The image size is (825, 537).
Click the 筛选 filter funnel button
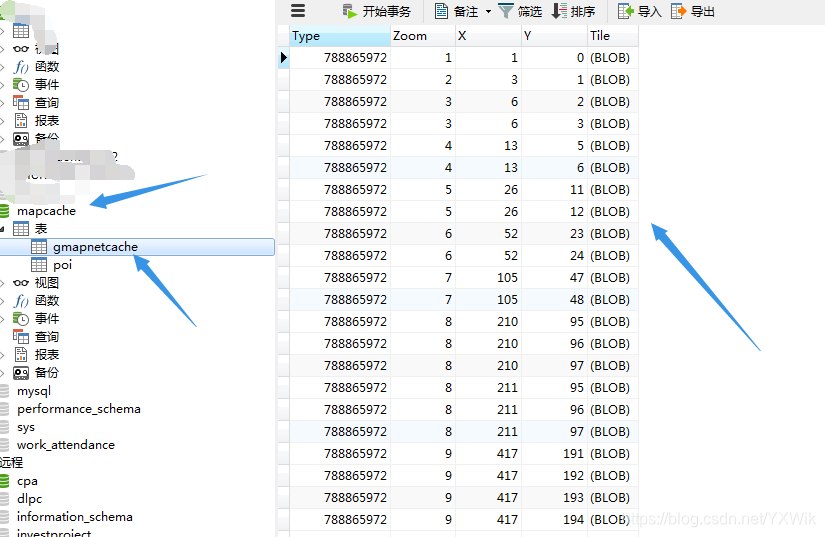(520, 11)
